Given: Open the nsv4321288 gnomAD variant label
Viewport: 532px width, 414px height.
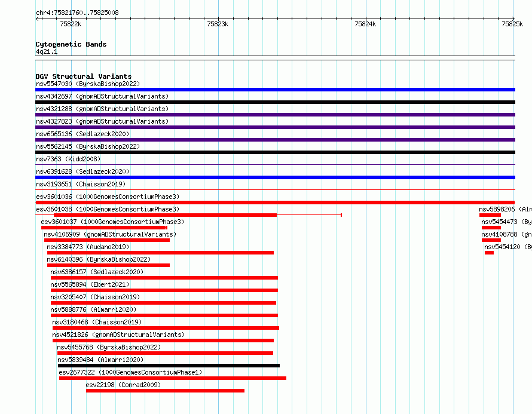Looking at the screenshot, I should pyautogui.click(x=102, y=109).
